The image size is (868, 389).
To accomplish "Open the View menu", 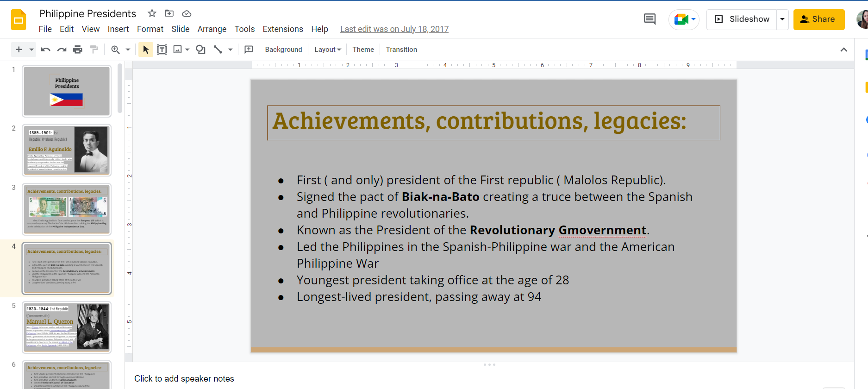I will click(x=91, y=29).
